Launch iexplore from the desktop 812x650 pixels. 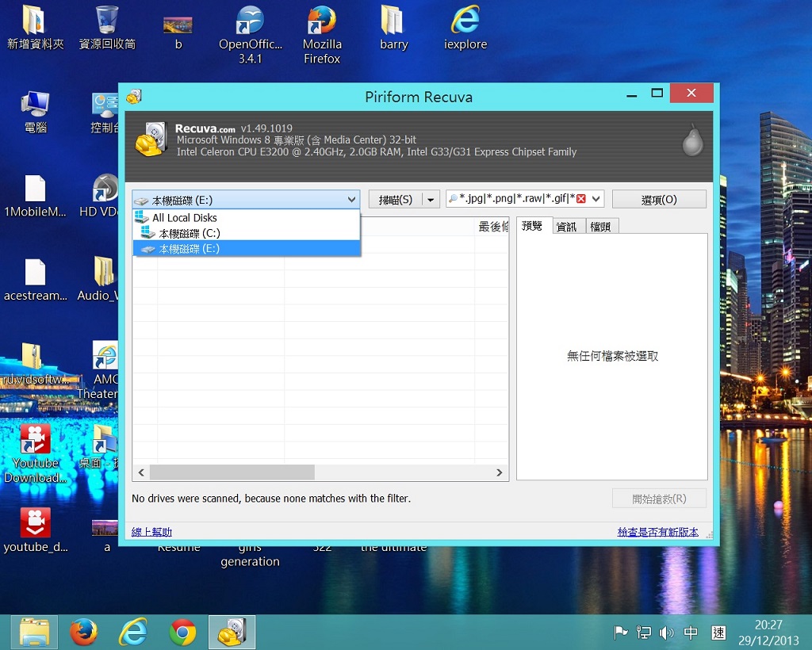click(x=465, y=28)
